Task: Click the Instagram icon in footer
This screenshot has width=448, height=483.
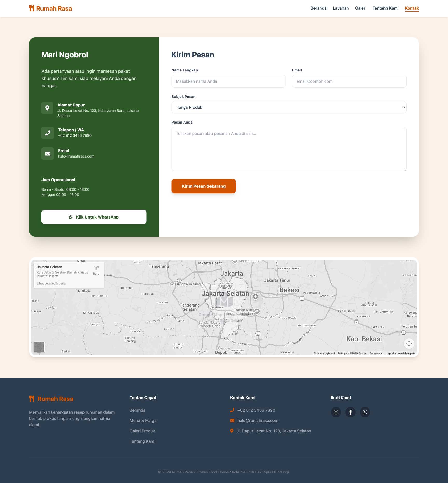Action: click(x=336, y=412)
